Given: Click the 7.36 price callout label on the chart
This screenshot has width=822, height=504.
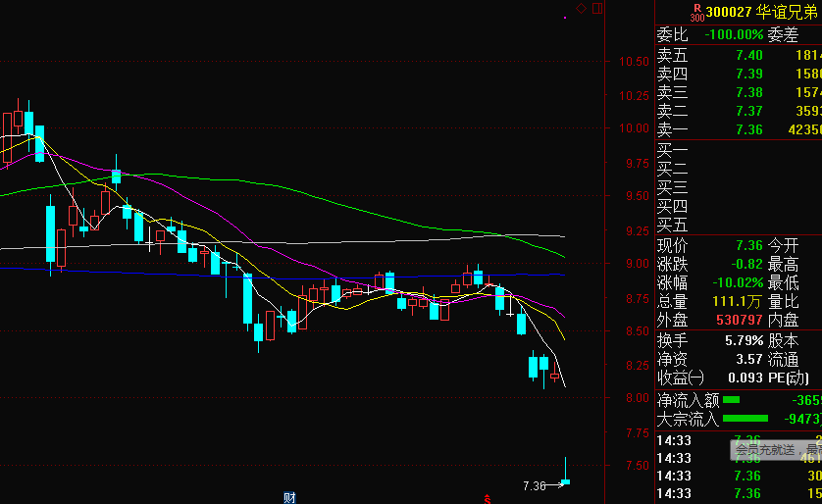Looking at the screenshot, I should pyautogui.click(x=535, y=486).
